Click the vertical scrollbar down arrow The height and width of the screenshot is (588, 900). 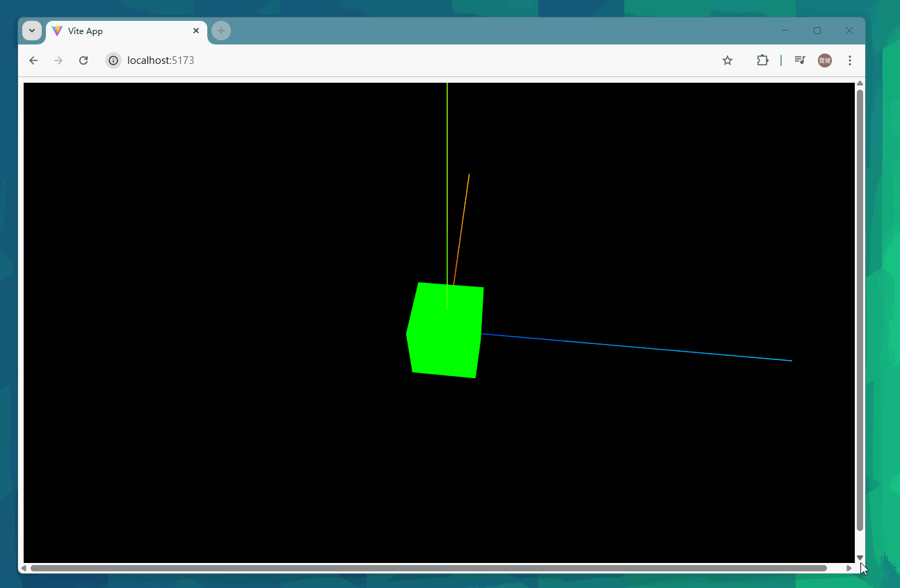(x=860, y=557)
